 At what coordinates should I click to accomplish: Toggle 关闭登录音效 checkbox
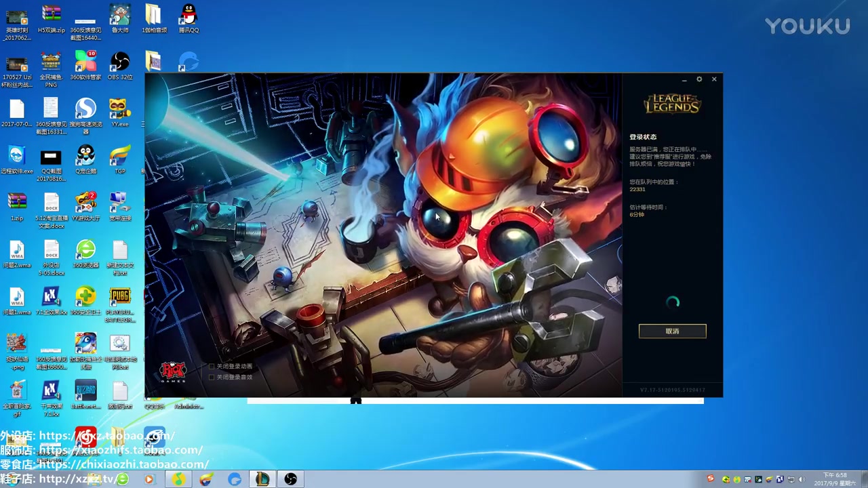coord(212,377)
